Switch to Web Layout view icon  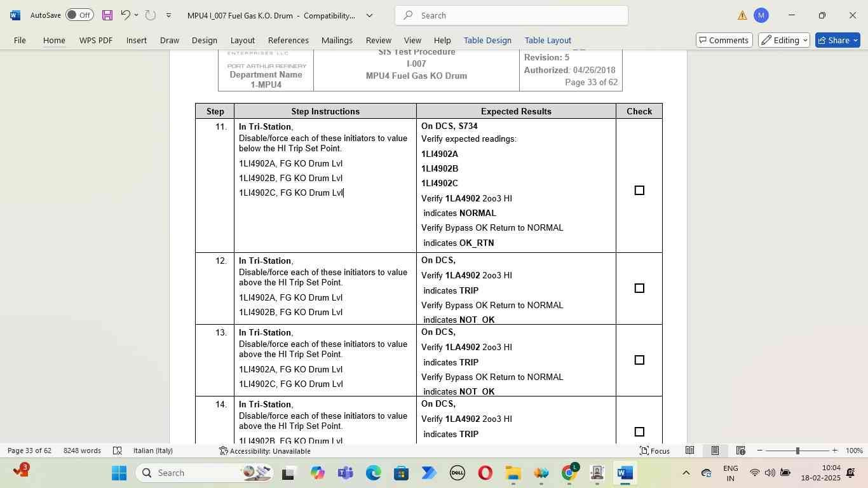point(740,451)
